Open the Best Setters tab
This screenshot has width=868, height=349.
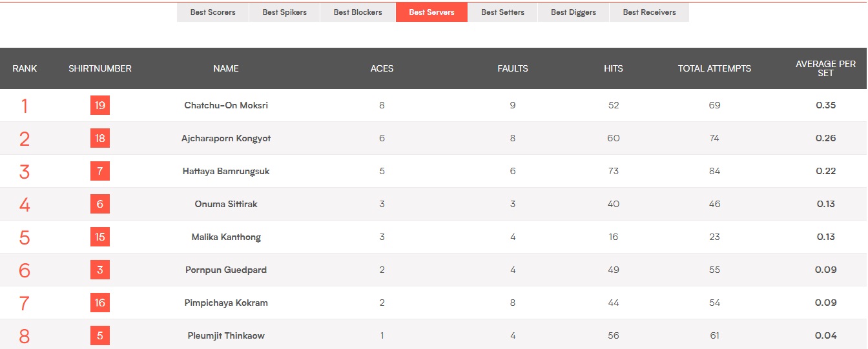(502, 12)
